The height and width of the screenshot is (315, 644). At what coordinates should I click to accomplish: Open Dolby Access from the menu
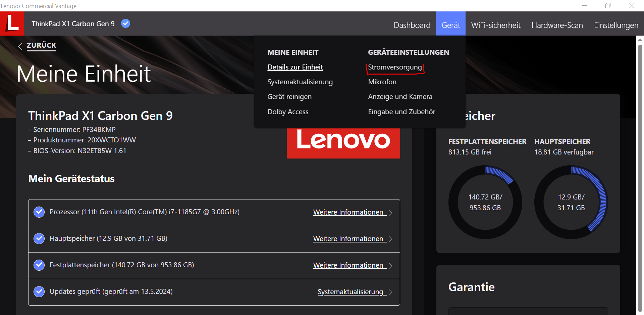[x=288, y=111]
